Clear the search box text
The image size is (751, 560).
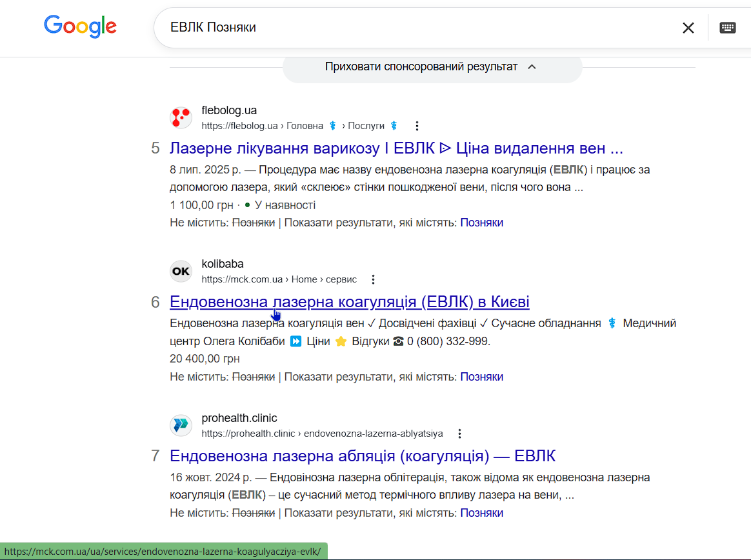coord(688,28)
